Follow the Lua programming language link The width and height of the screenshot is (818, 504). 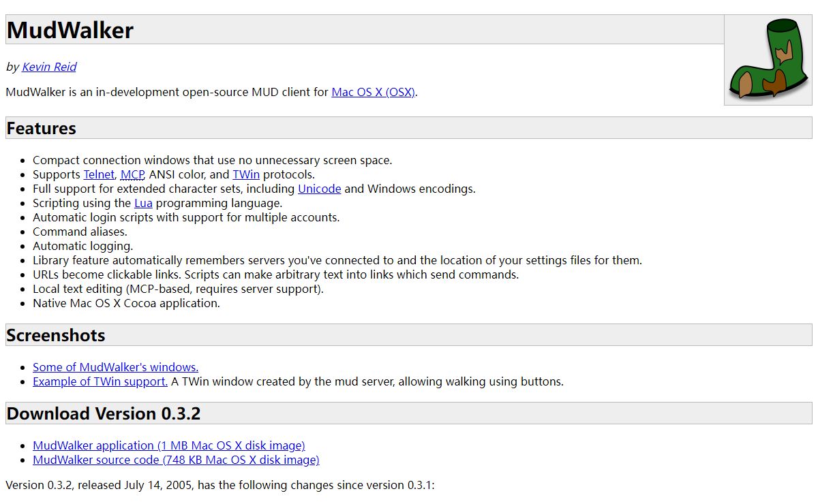coord(143,203)
